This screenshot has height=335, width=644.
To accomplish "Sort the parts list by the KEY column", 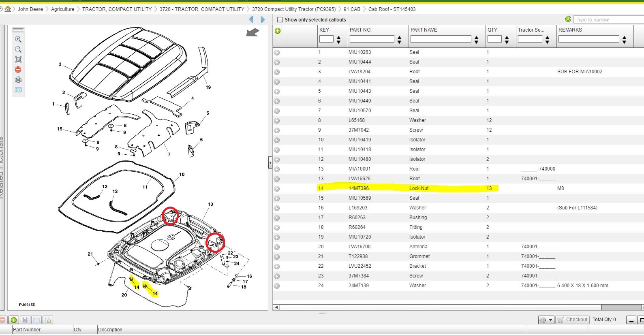I will (x=338, y=39).
